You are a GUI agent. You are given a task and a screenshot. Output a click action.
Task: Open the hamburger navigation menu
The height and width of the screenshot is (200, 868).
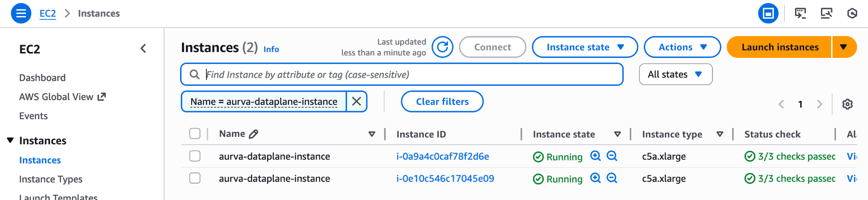pyautogui.click(x=21, y=14)
